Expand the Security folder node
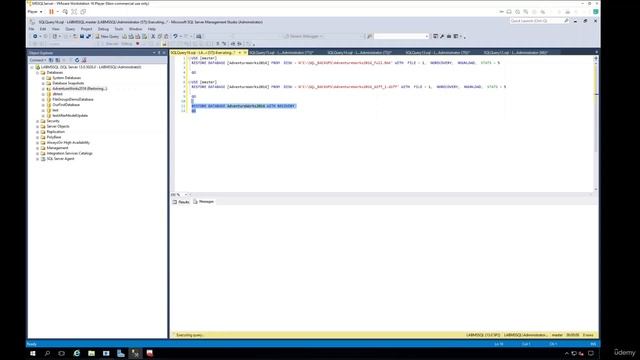Image resolution: width=640 pixels, height=360 pixels. tap(38, 121)
